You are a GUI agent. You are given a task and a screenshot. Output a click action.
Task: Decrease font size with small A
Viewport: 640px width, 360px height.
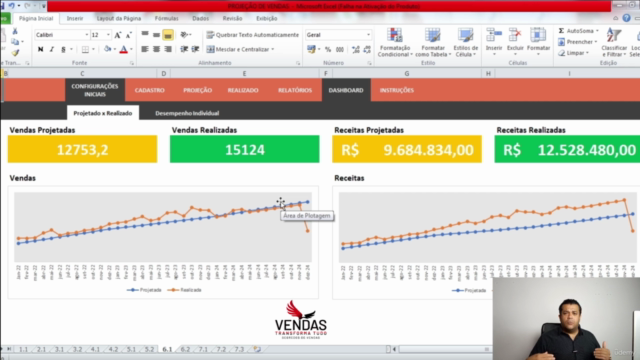click(128, 35)
